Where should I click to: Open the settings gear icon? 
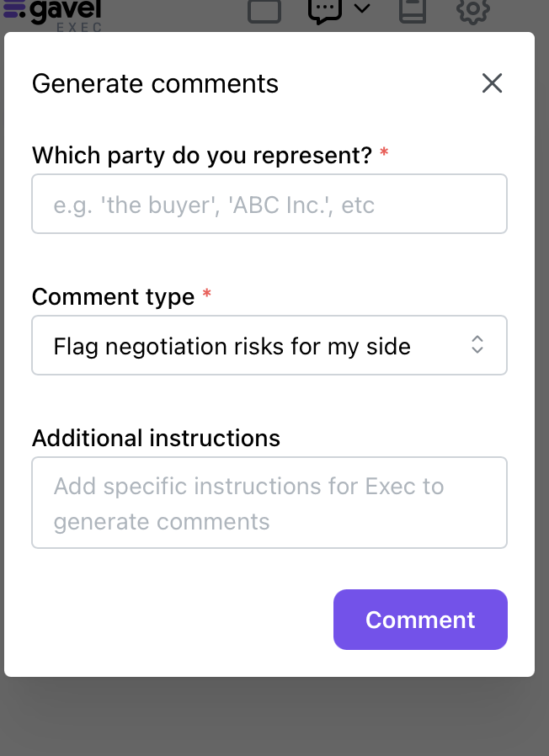click(x=472, y=11)
